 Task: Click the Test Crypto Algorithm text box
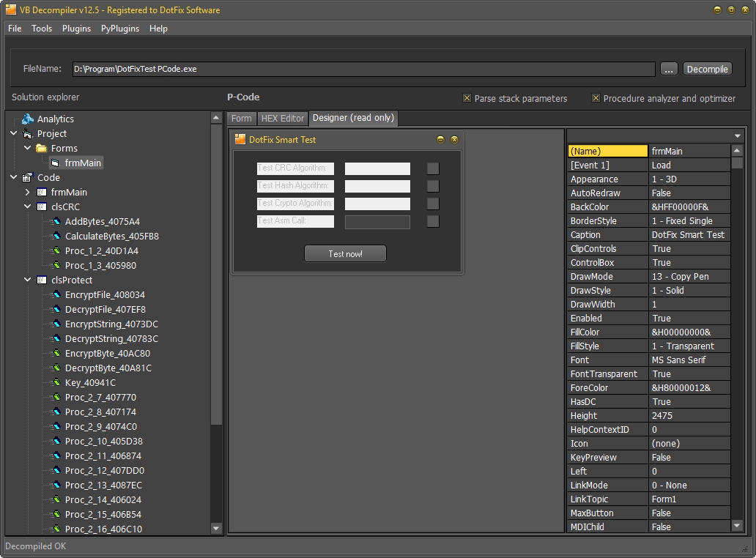(377, 204)
